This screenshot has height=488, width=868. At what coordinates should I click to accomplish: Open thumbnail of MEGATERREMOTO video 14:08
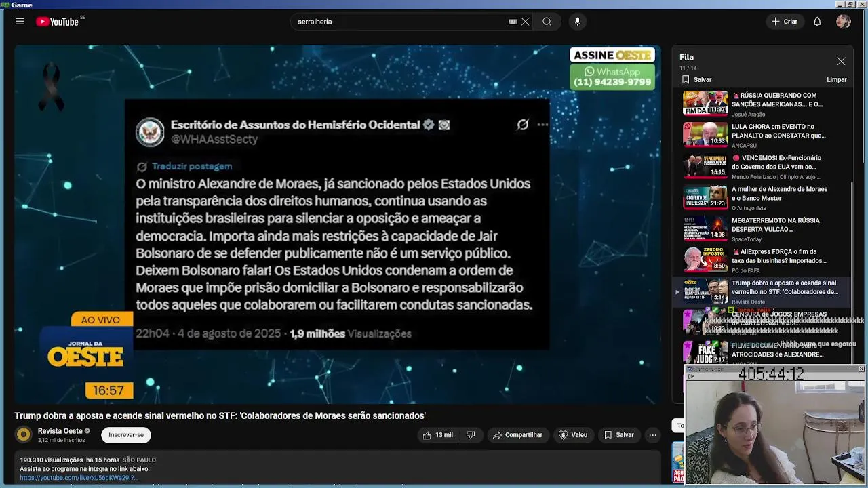click(705, 228)
